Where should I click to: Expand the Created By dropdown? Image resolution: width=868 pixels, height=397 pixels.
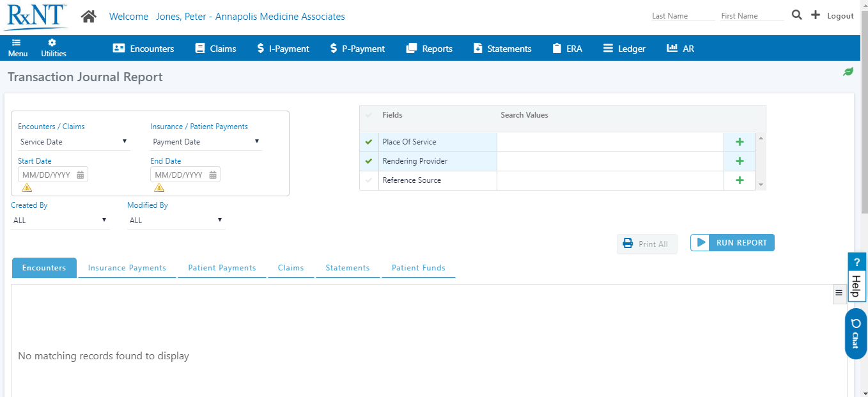[x=60, y=220]
